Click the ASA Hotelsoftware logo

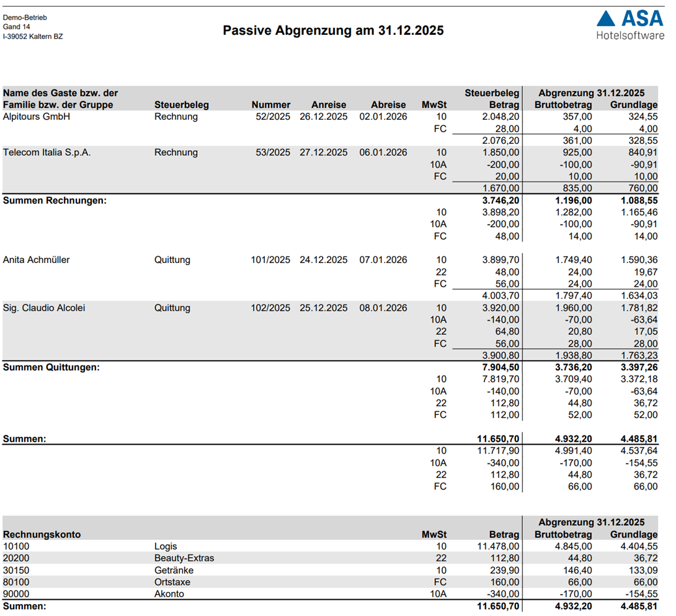(x=629, y=25)
